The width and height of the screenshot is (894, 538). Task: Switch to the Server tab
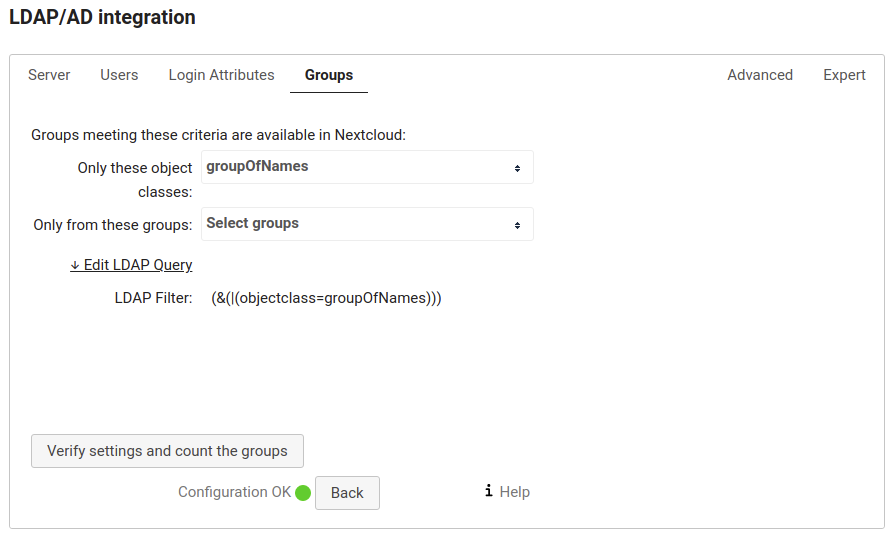point(49,75)
